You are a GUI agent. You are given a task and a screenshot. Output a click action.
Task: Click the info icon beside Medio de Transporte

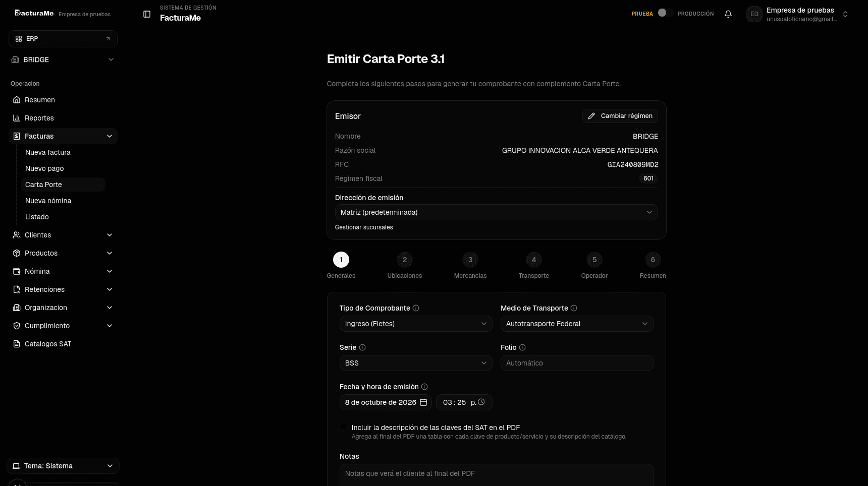click(x=574, y=308)
